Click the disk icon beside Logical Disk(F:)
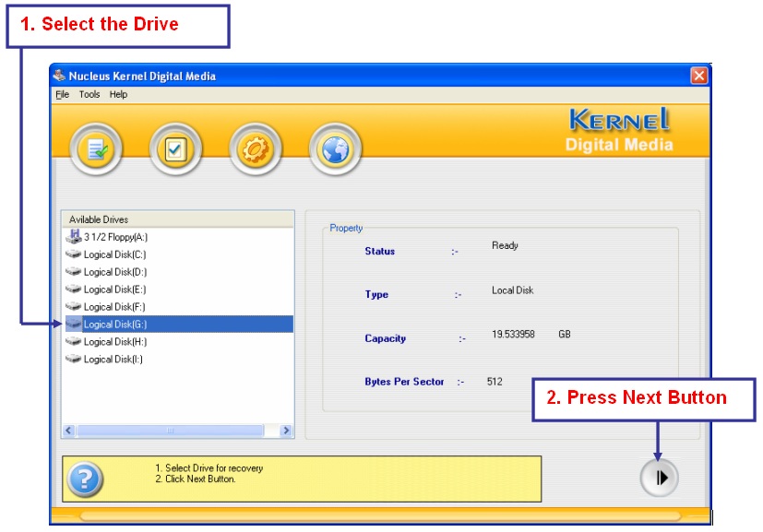The height and width of the screenshot is (532, 763). coord(74,306)
